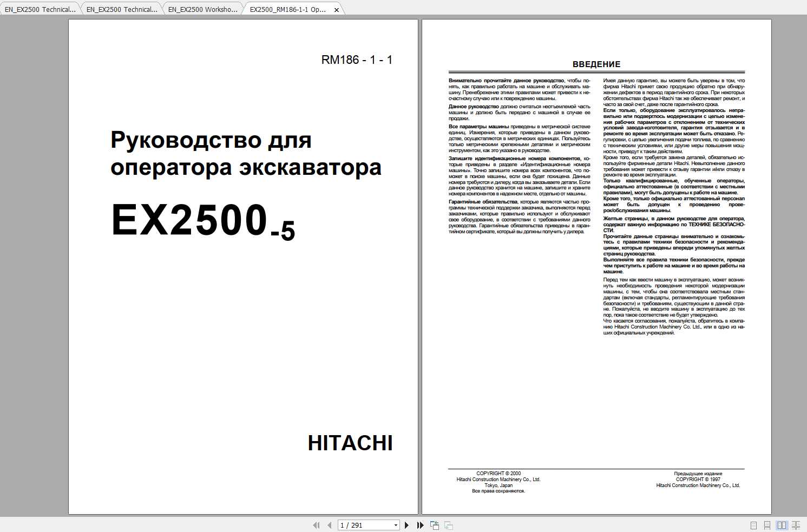Switch to the EN_EX2500 Workshop tab
807x532 pixels.
pos(200,9)
